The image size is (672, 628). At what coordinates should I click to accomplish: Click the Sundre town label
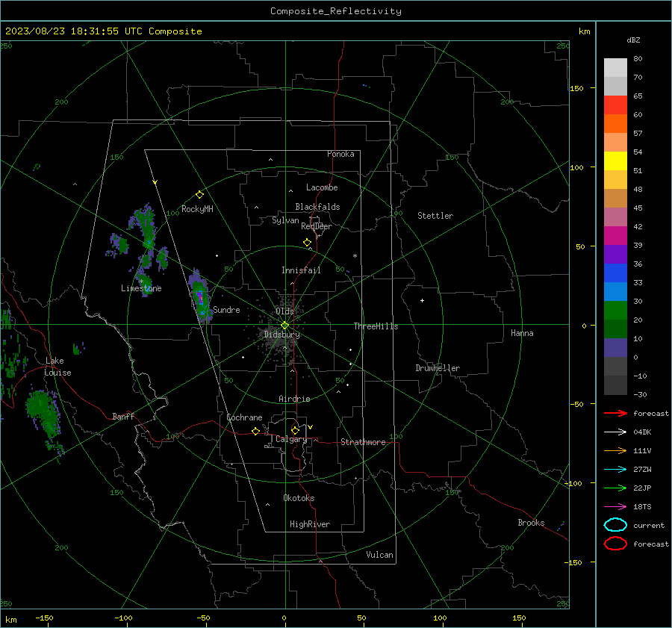coord(226,309)
